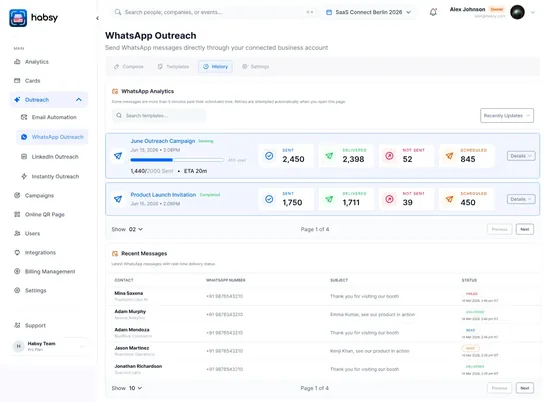548x402 pixels.
Task: Click Product Launch Invitation paper plane icon
Action: pyautogui.click(x=118, y=199)
